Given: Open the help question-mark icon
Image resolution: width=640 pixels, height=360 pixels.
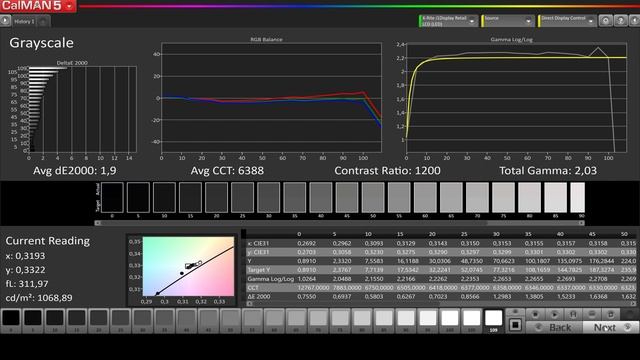Looking at the screenshot, I should coord(620,21).
